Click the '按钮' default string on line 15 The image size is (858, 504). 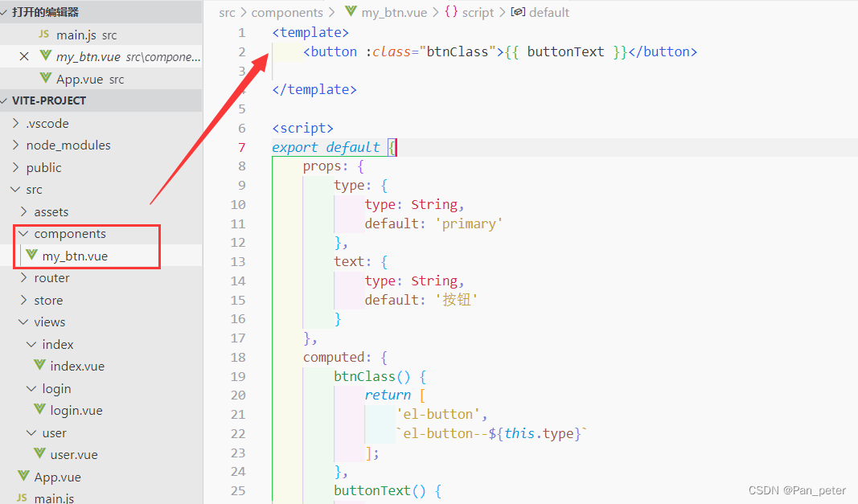click(457, 299)
